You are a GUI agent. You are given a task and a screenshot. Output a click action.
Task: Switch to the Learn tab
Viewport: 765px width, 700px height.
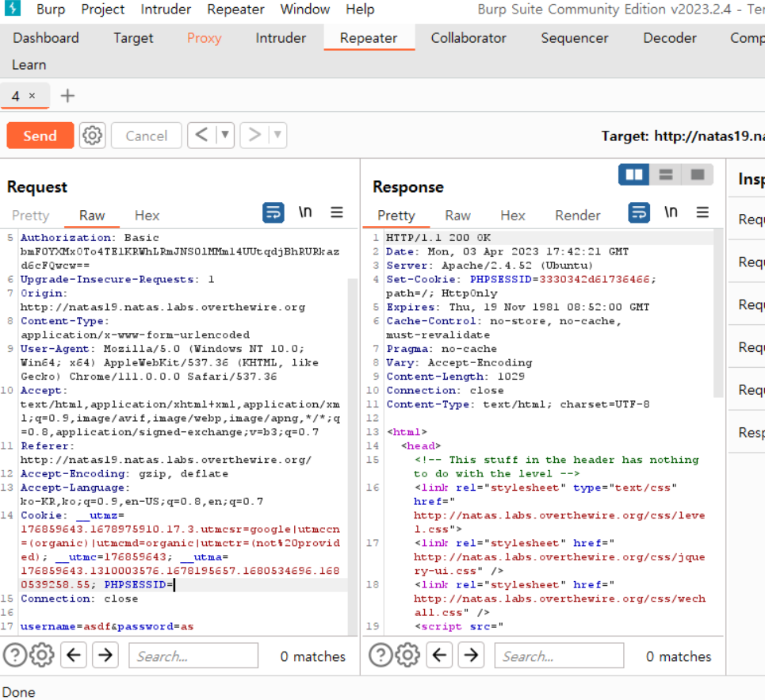pos(29,65)
